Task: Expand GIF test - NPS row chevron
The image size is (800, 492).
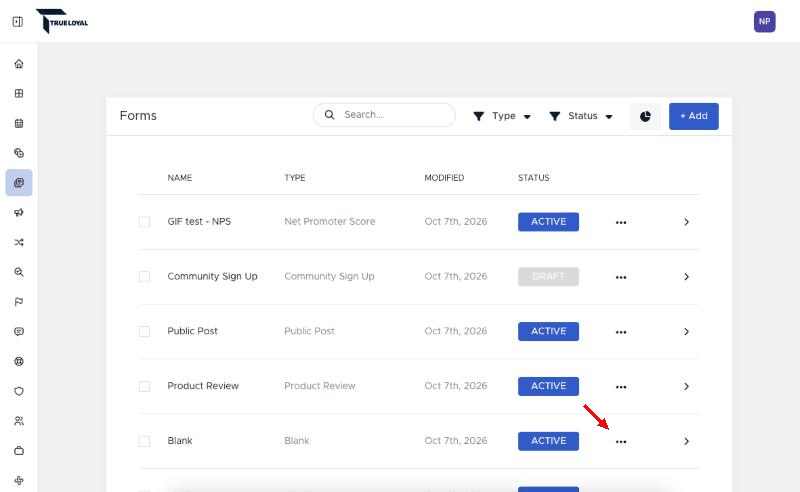Action: (x=687, y=222)
